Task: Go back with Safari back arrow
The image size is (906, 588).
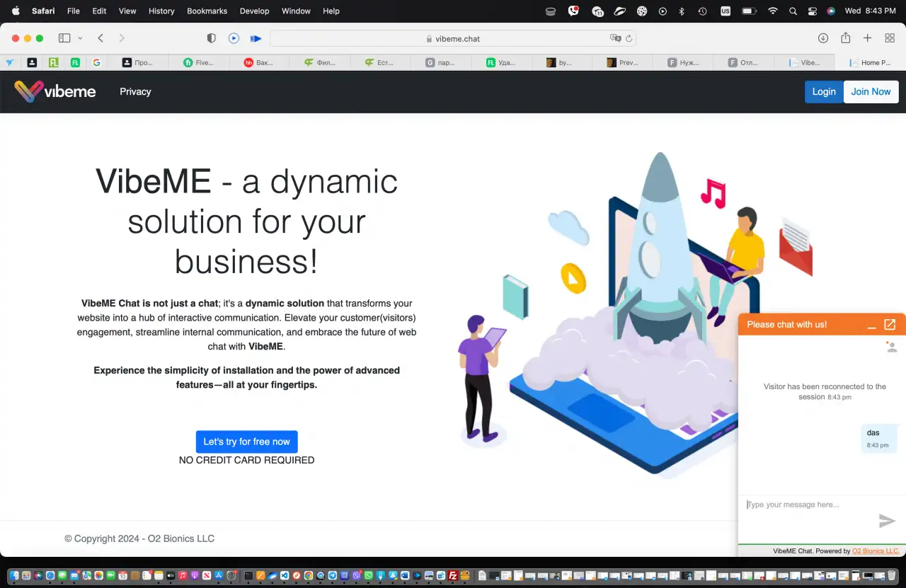Action: (x=101, y=38)
